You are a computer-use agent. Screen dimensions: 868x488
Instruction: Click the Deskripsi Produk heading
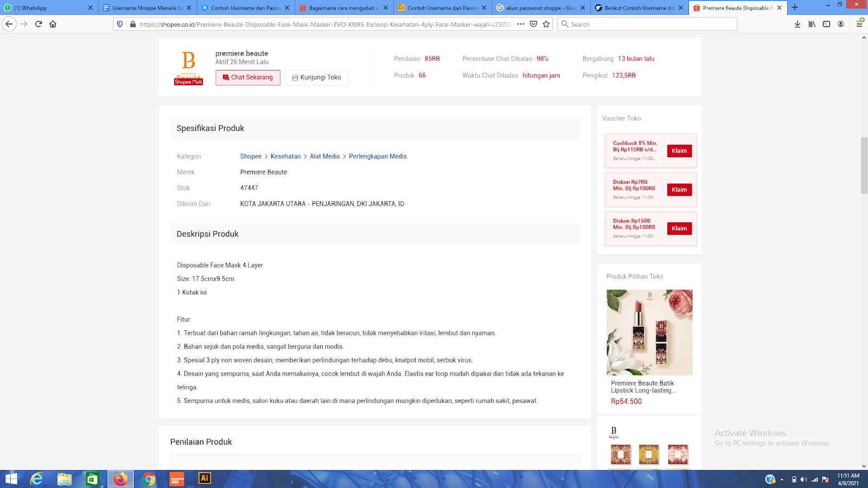click(x=207, y=234)
